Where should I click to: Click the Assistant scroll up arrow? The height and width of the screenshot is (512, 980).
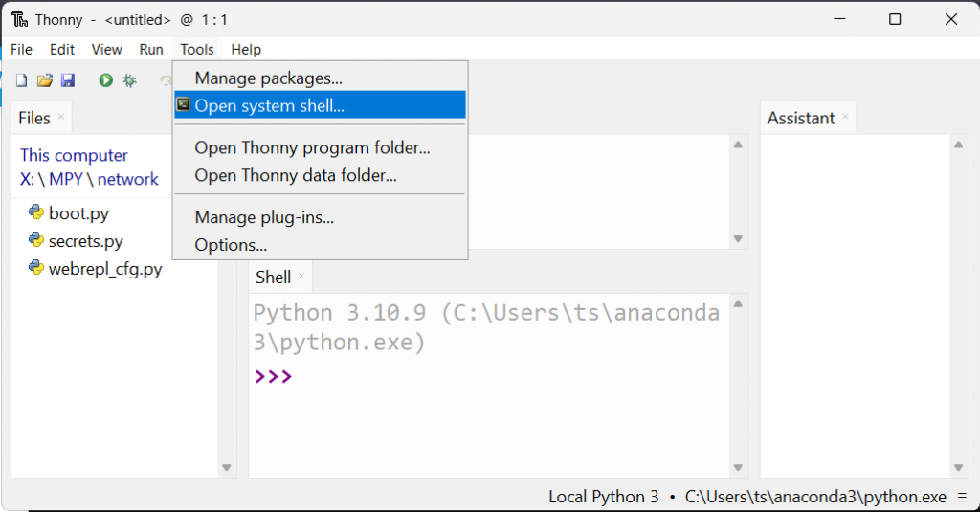point(958,145)
